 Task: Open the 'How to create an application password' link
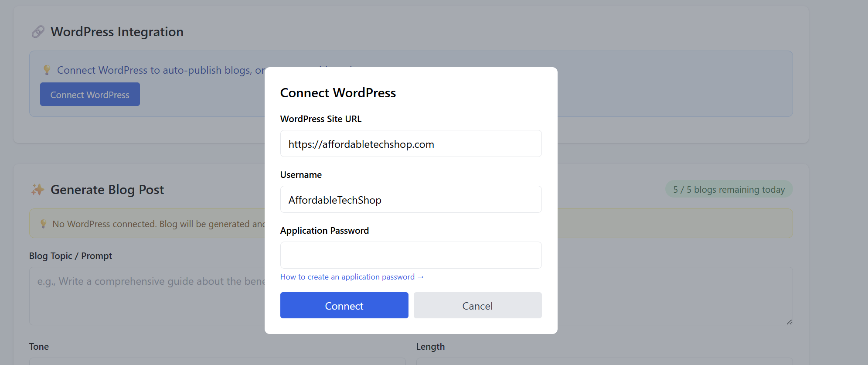351,277
